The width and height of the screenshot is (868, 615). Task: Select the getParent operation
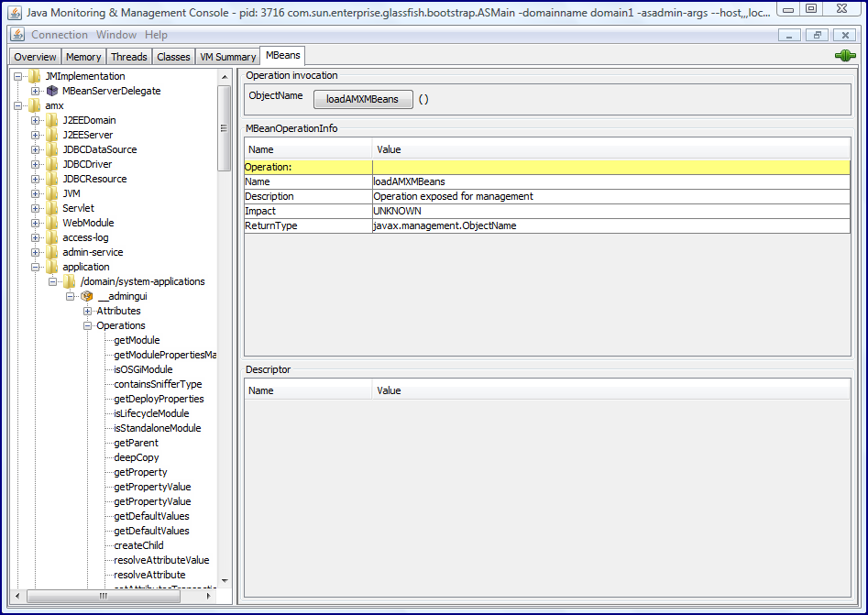(136, 443)
